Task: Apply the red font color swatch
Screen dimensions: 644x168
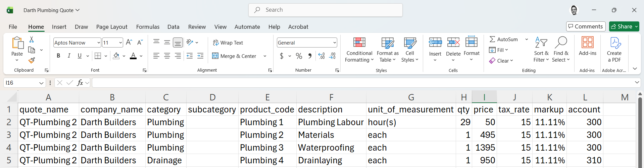Action: coord(133,56)
